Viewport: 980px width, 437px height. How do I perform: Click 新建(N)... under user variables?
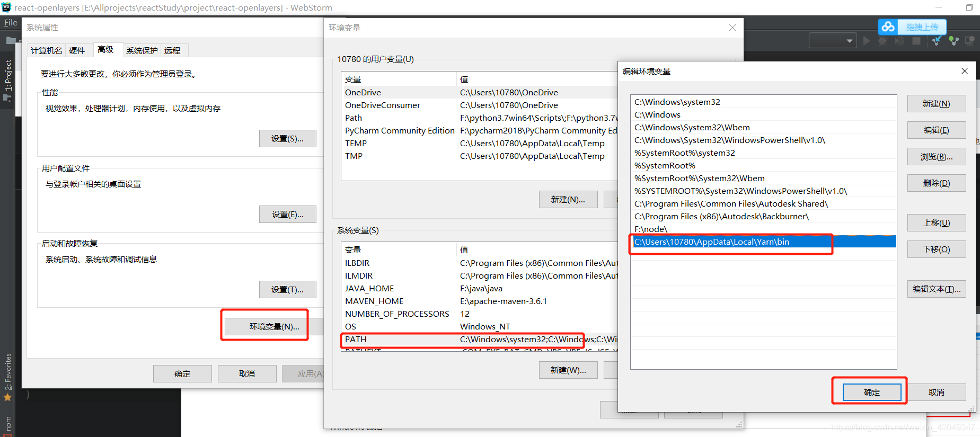(x=568, y=199)
